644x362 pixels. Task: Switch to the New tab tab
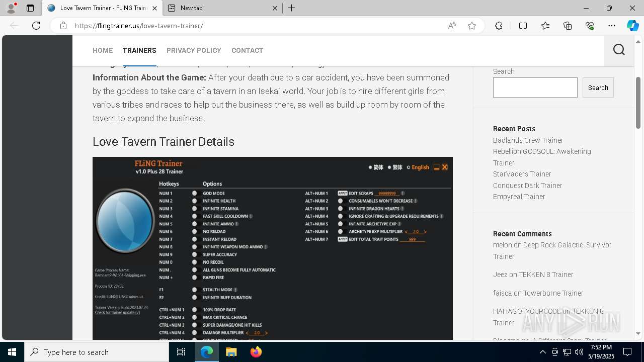tap(223, 8)
